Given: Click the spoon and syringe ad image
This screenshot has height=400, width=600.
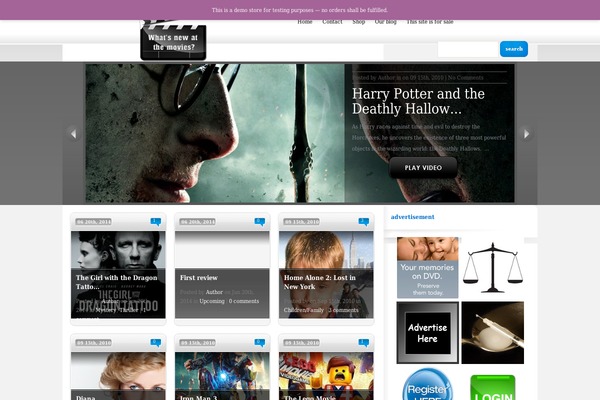Looking at the screenshot, I should 493,333.
